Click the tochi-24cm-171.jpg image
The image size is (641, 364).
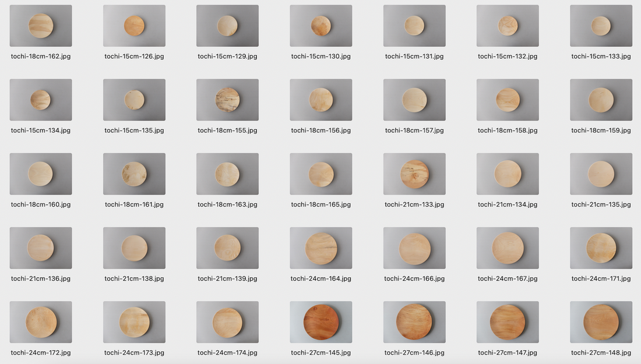click(x=601, y=248)
